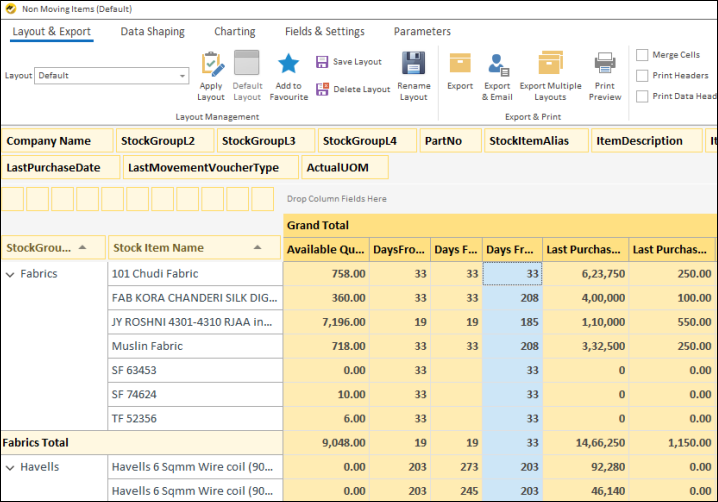
Task: Toggle the Print Headers checkbox
Action: [642, 76]
